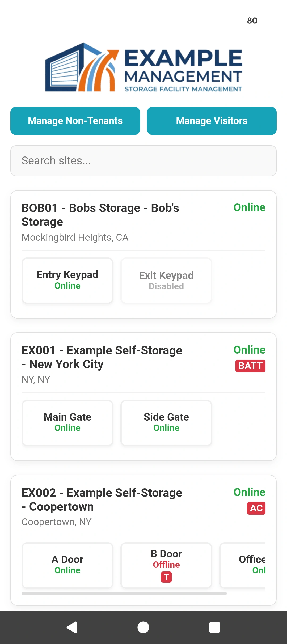Image resolution: width=287 pixels, height=644 pixels.
Task: Tap the recent apps square icon
Action: pos(214,628)
